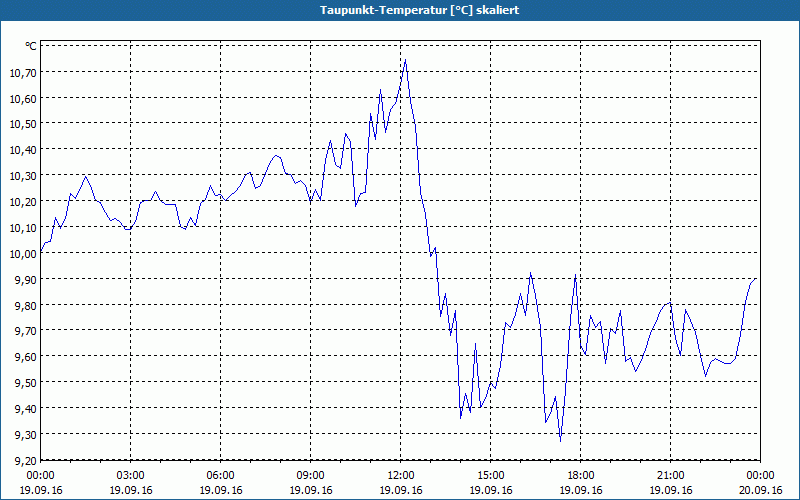The image size is (800, 500).
Task: Click the 9,80 y-axis label
Action: (x=26, y=306)
